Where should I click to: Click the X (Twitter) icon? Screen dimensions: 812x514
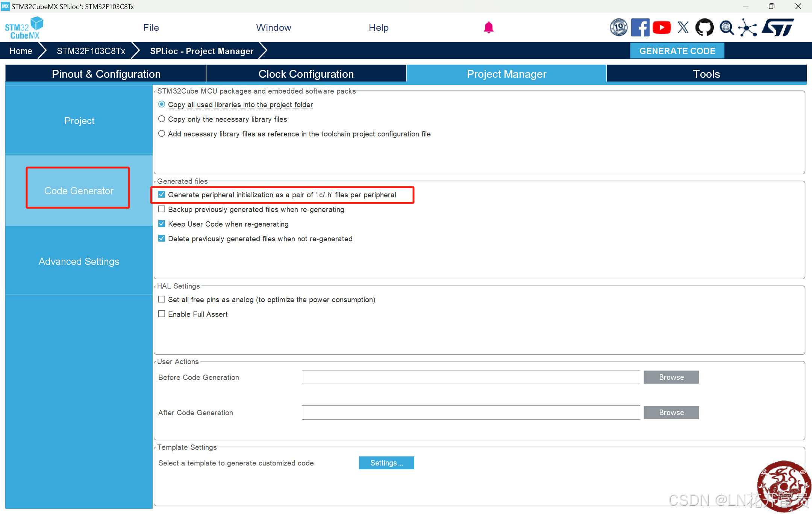pyautogui.click(x=683, y=27)
